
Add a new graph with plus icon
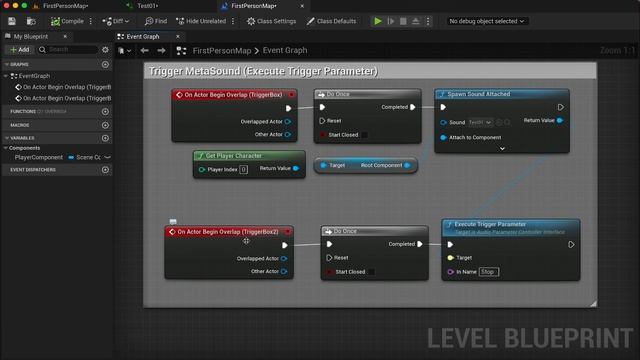pos(105,64)
